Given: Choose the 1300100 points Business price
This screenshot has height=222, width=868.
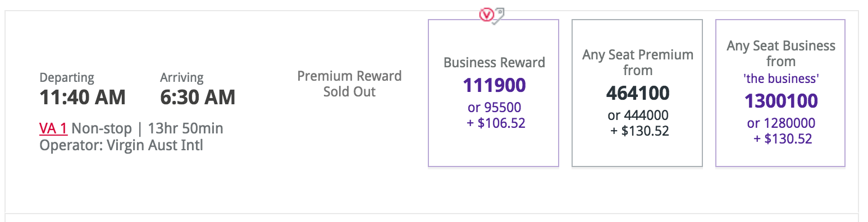Looking at the screenshot, I should 781,101.
